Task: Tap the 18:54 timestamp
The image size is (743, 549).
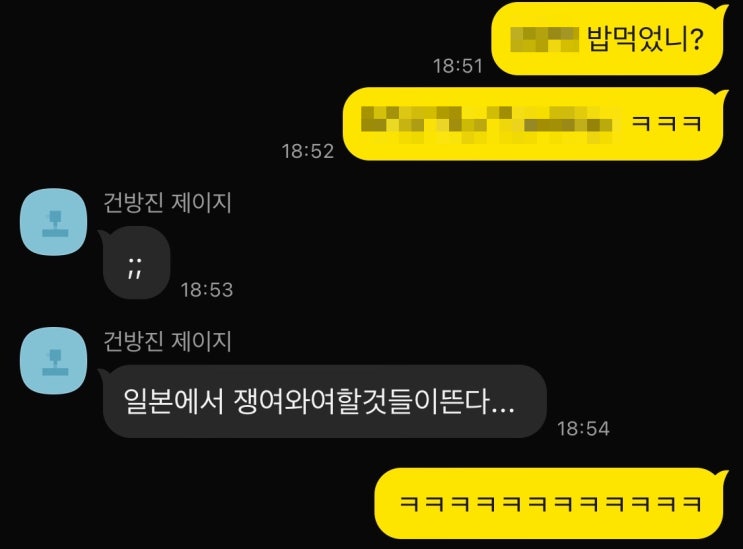Action: tap(583, 429)
